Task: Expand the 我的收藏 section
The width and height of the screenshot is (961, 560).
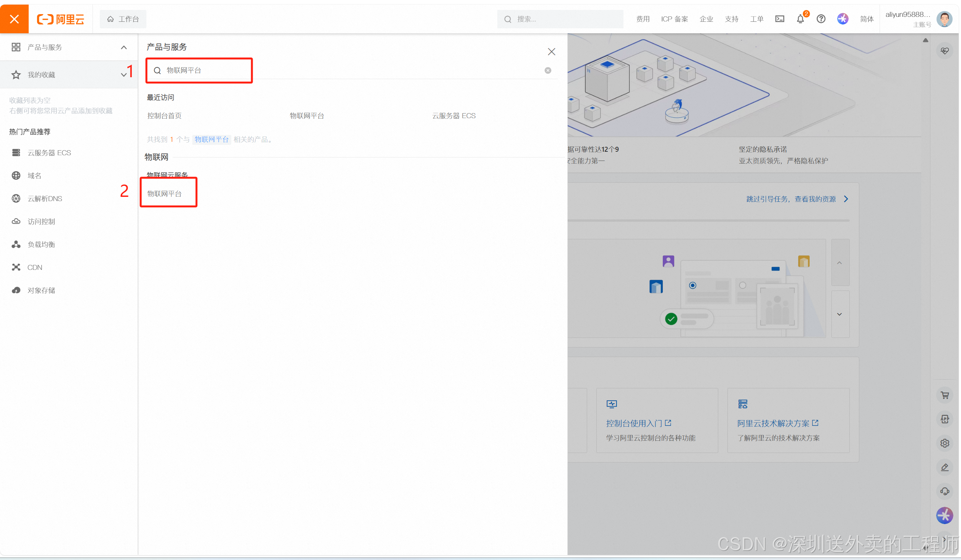Action: click(123, 75)
